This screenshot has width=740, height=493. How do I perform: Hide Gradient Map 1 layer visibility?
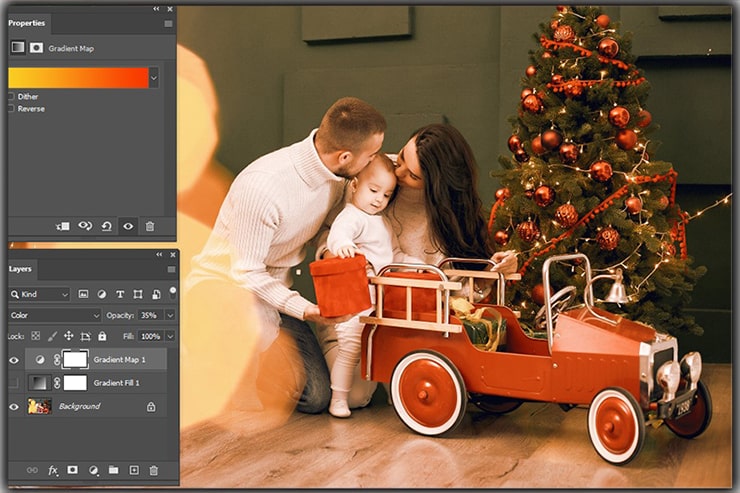click(14, 360)
